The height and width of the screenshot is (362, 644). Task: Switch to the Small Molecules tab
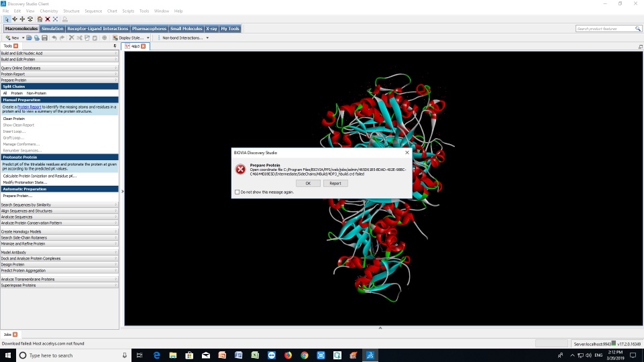coord(186,29)
